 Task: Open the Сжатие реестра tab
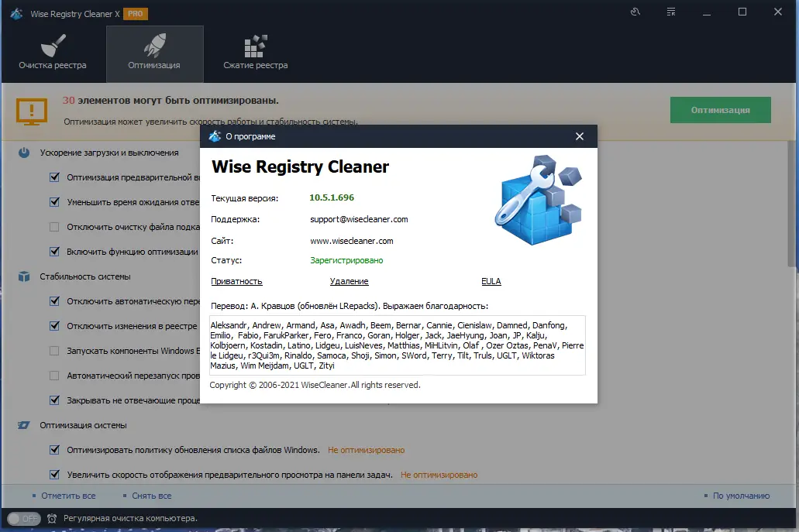tap(255, 54)
